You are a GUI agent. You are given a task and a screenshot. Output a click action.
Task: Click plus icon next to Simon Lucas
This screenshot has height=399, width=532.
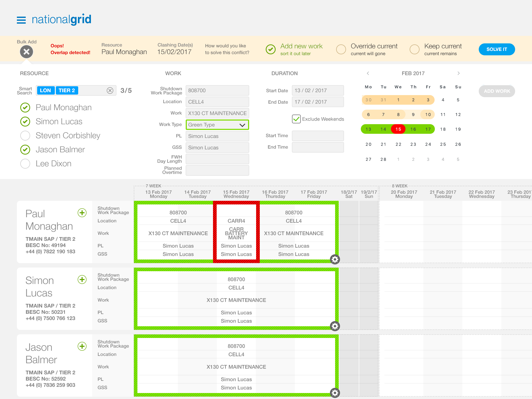[82, 280]
